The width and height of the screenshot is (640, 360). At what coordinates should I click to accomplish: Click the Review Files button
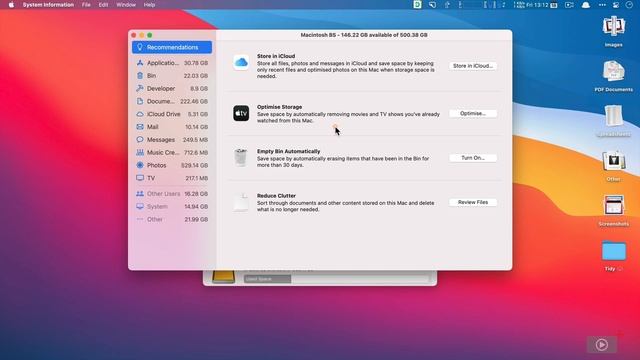[x=473, y=202]
